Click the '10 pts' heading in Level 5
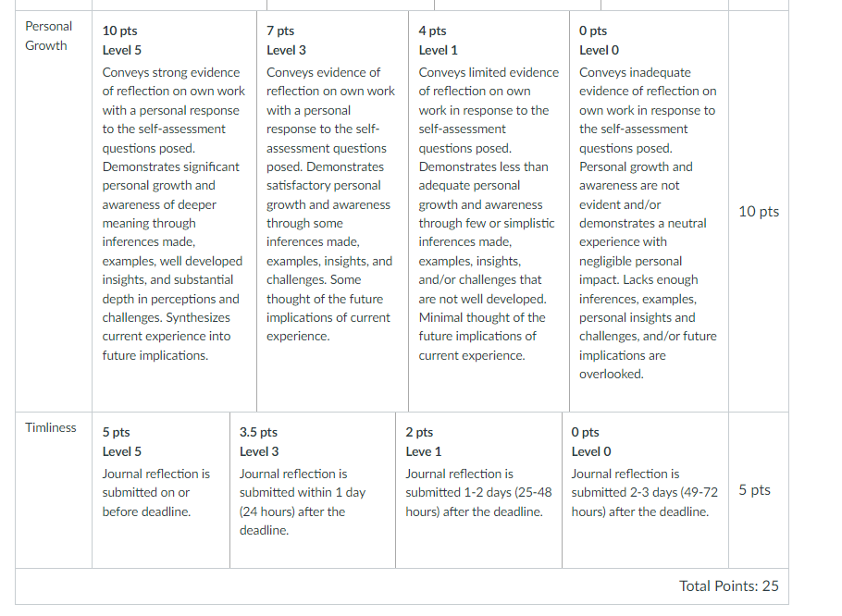The image size is (842, 616). (119, 31)
